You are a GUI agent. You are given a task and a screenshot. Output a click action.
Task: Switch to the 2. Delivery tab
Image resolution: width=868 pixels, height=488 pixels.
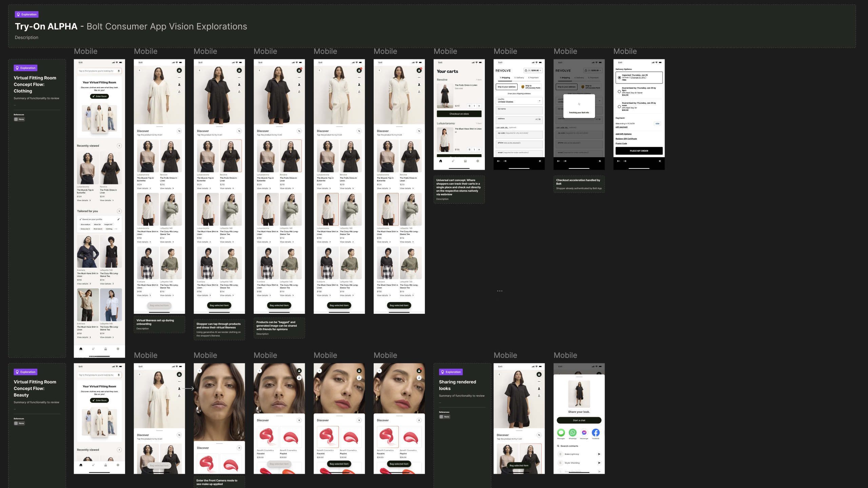pos(519,78)
